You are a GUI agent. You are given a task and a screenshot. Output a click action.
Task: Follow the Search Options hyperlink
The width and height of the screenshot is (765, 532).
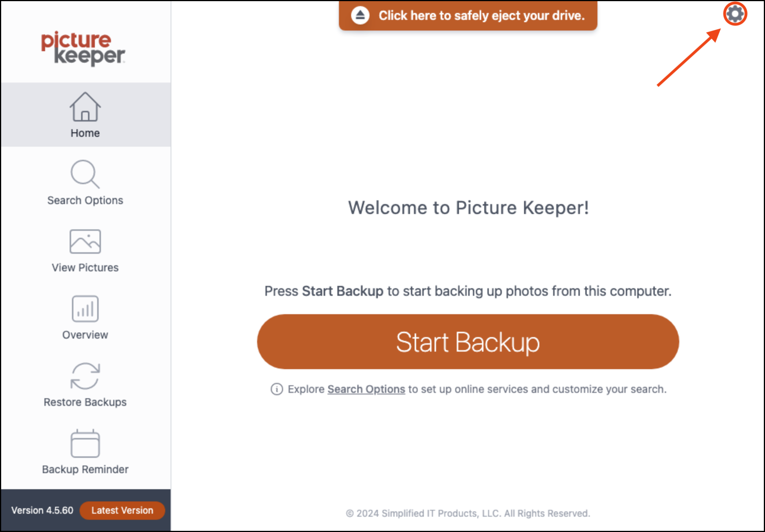[366, 389]
